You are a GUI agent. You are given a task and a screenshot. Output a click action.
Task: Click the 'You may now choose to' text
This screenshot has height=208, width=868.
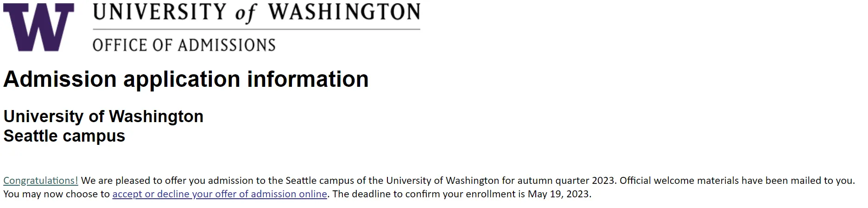click(57, 194)
